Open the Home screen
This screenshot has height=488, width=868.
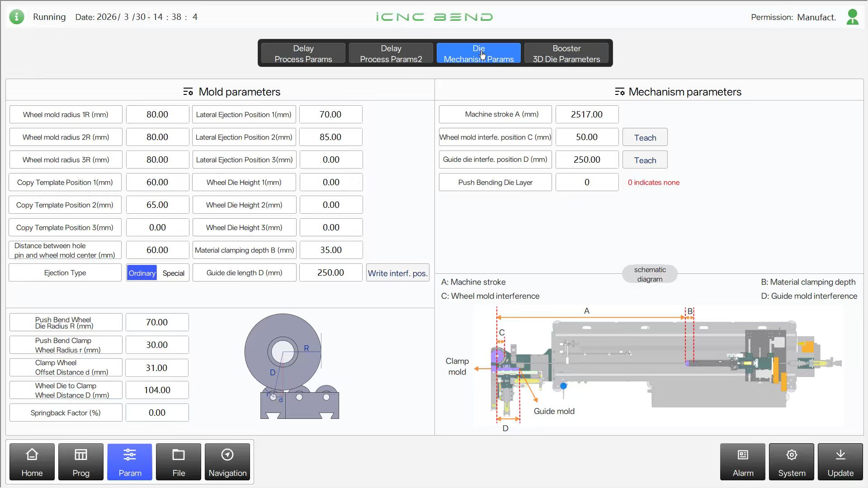point(32,462)
